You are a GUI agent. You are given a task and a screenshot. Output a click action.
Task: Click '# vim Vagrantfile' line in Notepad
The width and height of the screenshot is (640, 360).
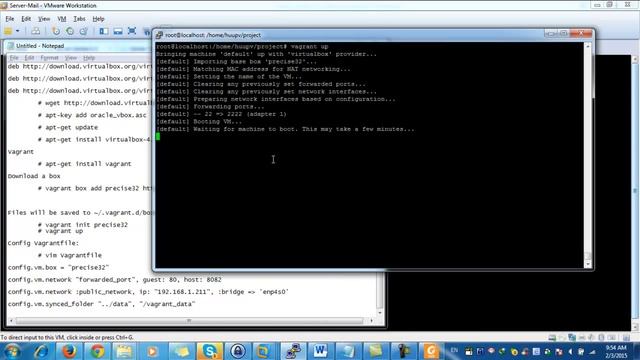pos(70,255)
